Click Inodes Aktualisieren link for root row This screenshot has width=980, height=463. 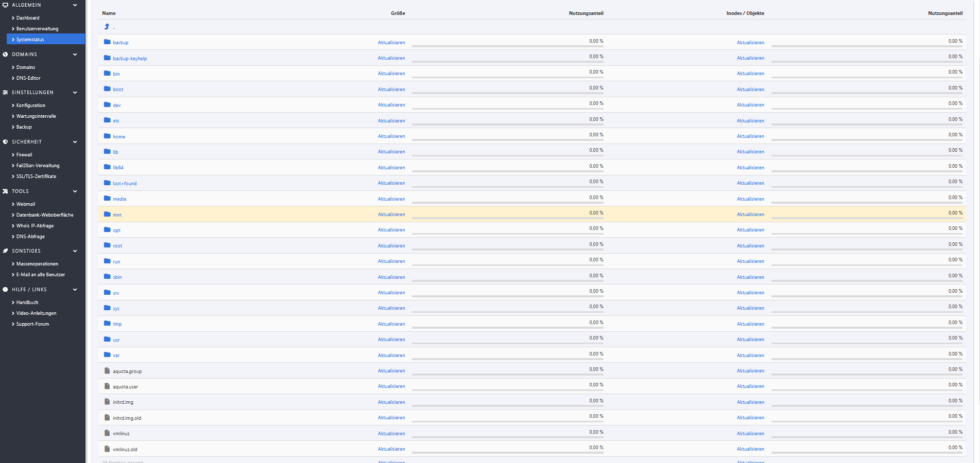[x=750, y=246]
